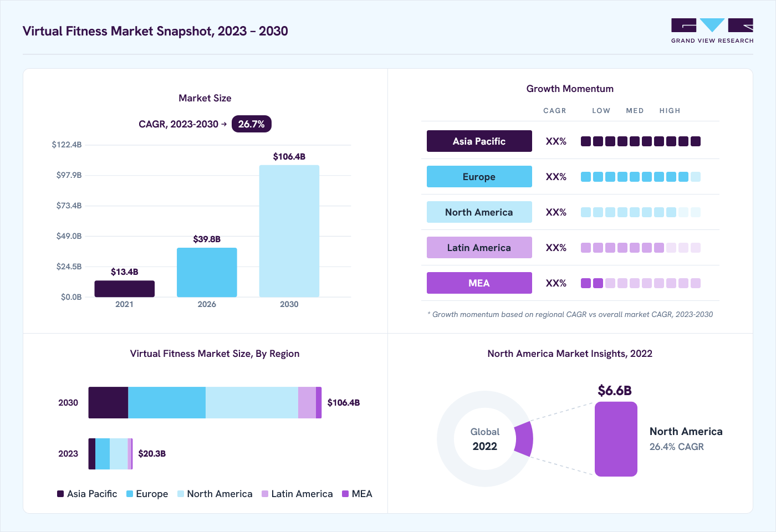
Task: Click the "$122.4B" y-axis label
Action: coord(67,145)
